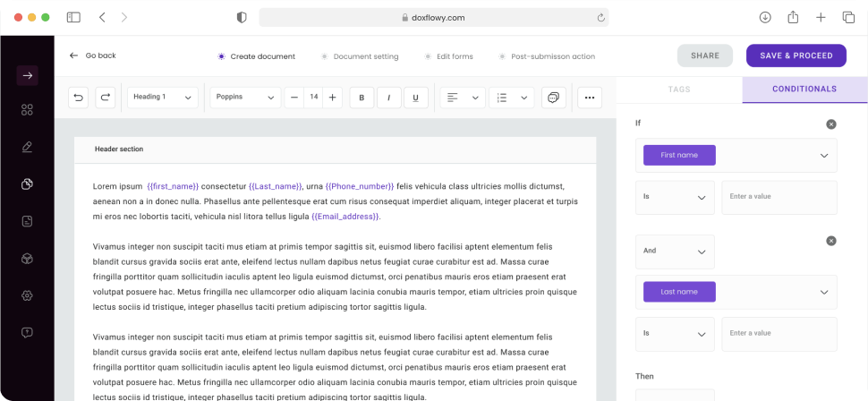
Task: Remove the And condition
Action: click(x=831, y=241)
